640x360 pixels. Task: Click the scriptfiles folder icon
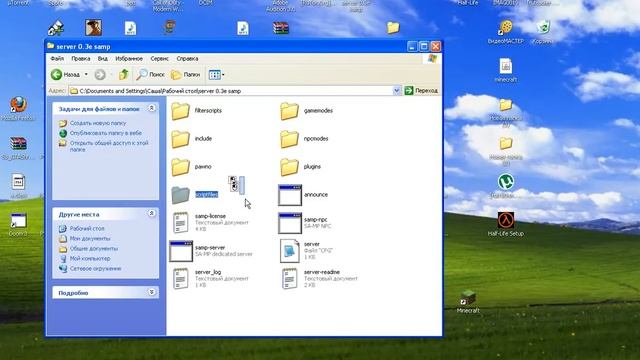(180, 195)
